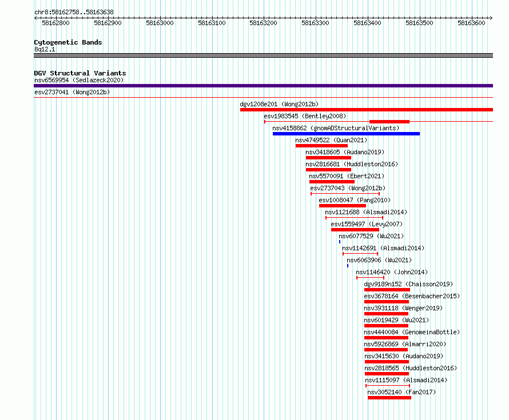Viewport: 509px width, 420px height.
Task: Open the nsv2818565 (Huddleston2016) label
Action: 411,368
